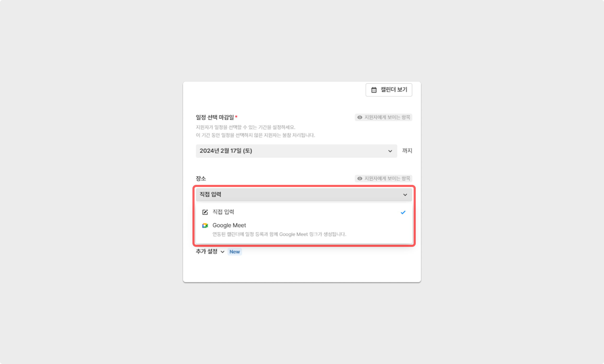The image size is (604, 364).
Task: Open the 캘린더 보기 button
Action: pyautogui.click(x=389, y=90)
